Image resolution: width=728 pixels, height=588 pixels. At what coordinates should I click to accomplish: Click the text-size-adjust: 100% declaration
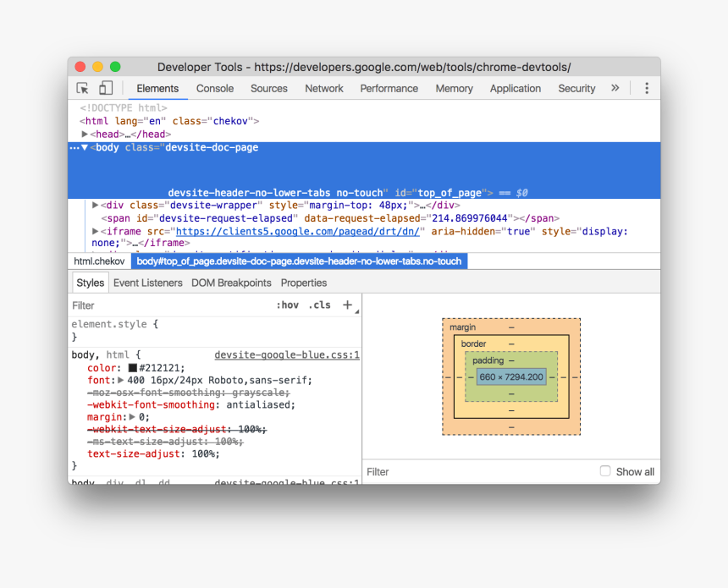click(x=153, y=453)
